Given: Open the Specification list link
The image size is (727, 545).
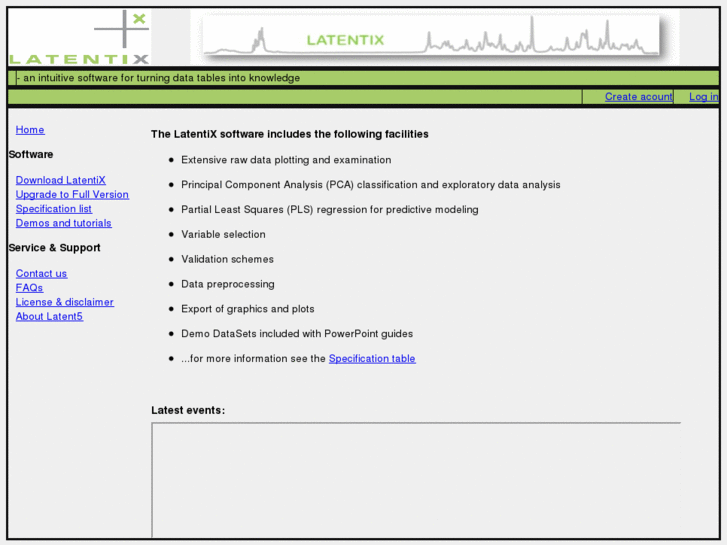Looking at the screenshot, I should [x=54, y=209].
